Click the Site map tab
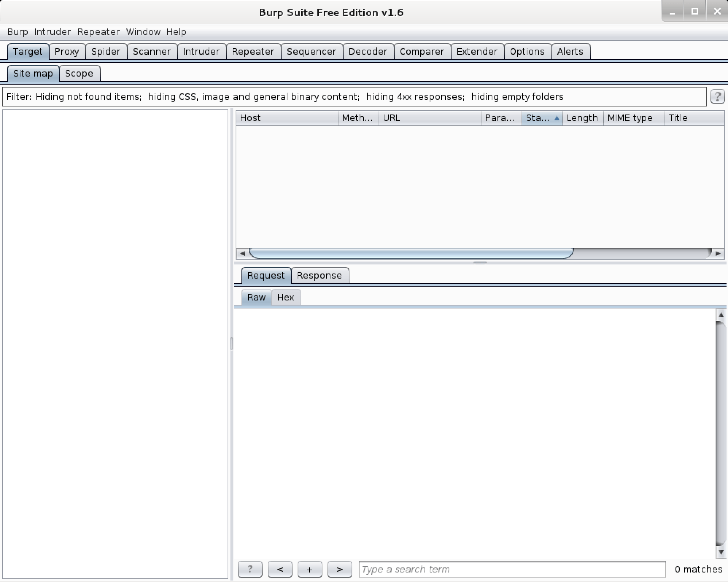 pos(32,73)
